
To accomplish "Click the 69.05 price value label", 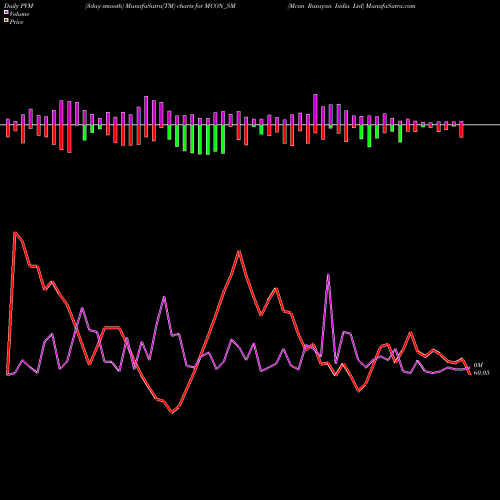I will (481, 373).
